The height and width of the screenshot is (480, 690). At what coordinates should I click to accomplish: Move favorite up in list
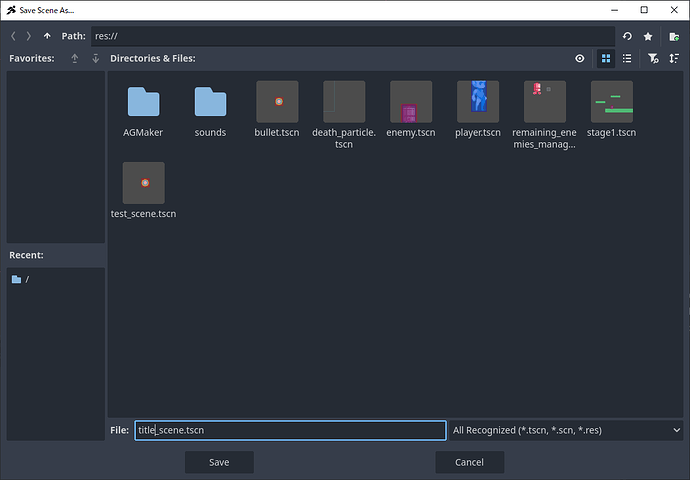75,59
